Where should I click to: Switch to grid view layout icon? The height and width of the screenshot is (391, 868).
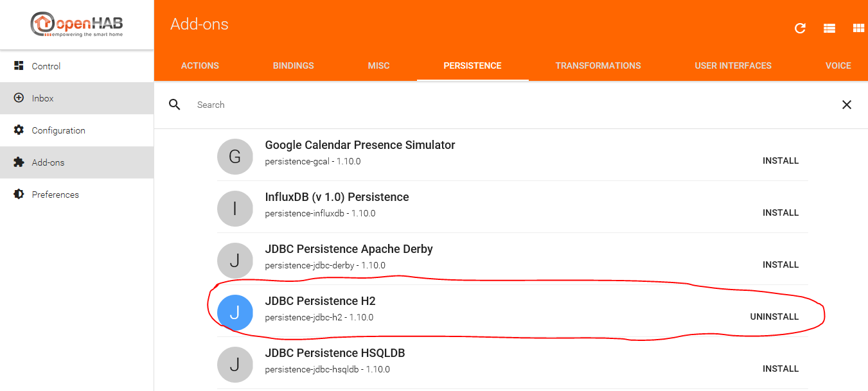858,28
